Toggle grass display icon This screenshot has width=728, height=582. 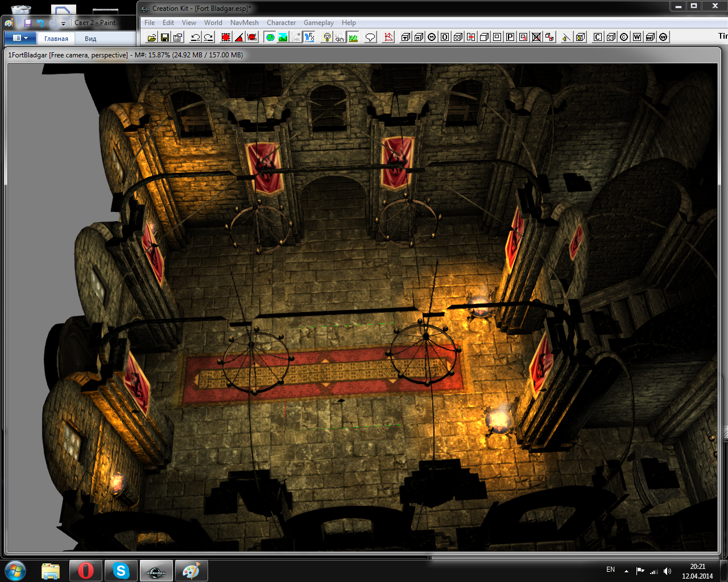pyautogui.click(x=353, y=37)
